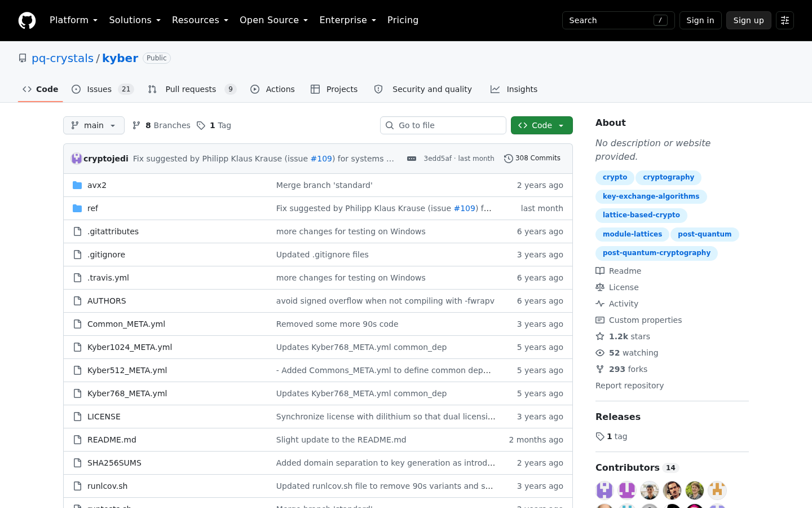Click the eye icon beside 52 watching
This screenshot has height=508, width=812.
pos(600,353)
